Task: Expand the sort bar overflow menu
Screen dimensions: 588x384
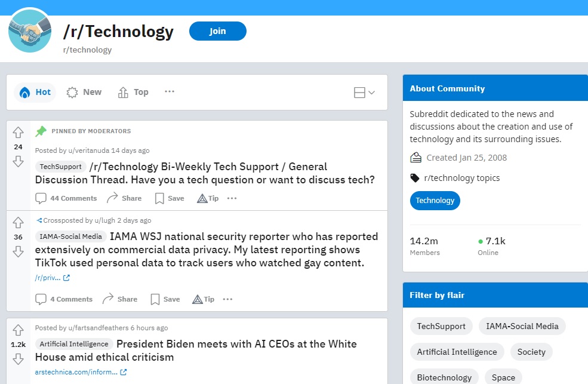Action: [169, 92]
